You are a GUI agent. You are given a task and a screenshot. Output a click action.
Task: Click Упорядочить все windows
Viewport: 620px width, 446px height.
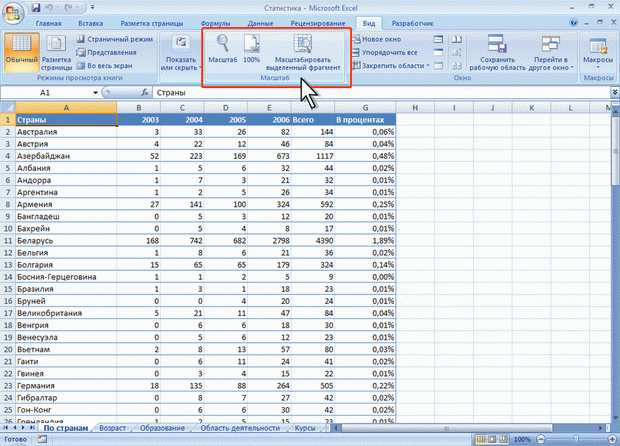(x=385, y=52)
